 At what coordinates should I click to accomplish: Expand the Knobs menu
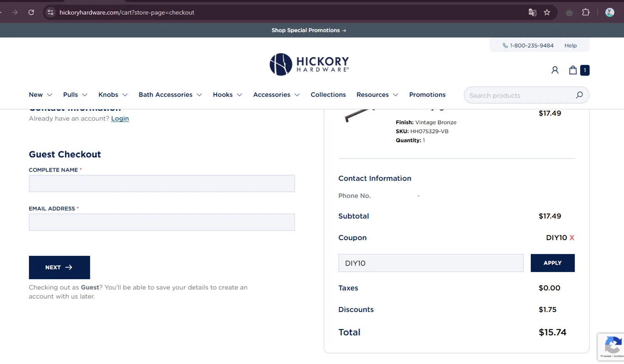pyautogui.click(x=113, y=95)
